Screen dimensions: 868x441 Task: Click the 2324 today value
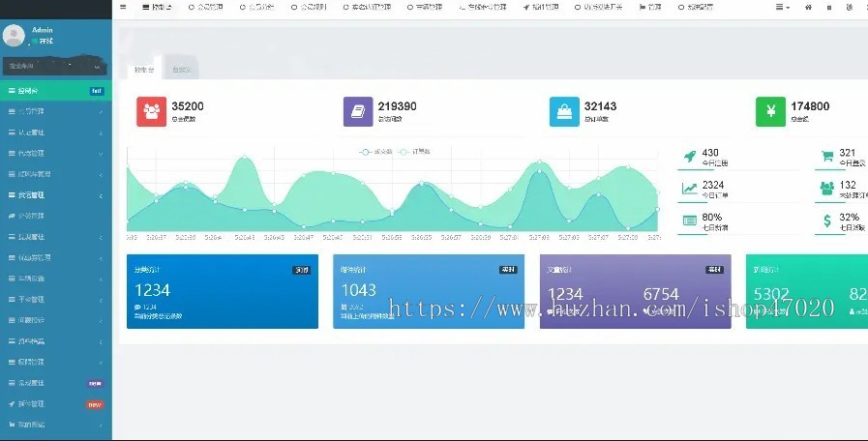click(713, 185)
